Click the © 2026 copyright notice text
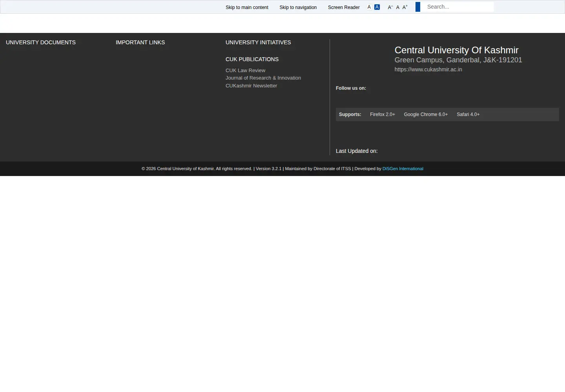This screenshot has width=565, height=392. pos(197,169)
